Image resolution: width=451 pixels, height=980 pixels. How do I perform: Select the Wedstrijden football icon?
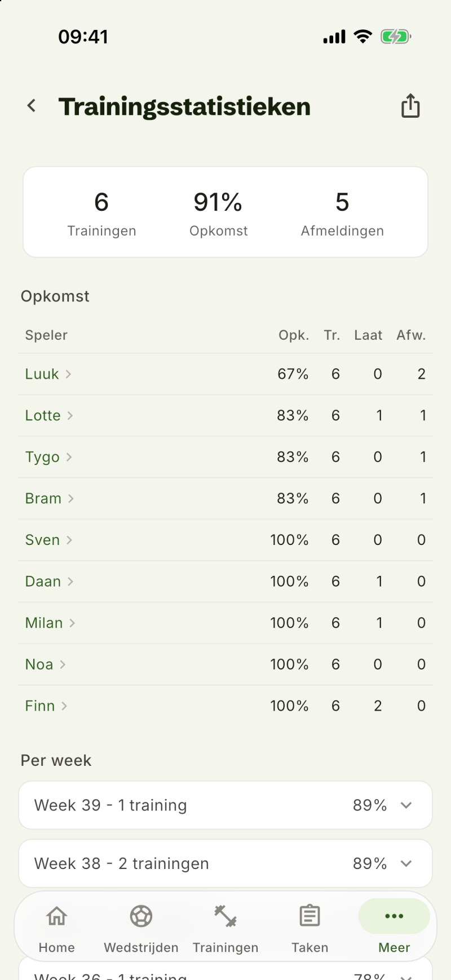tap(141, 916)
